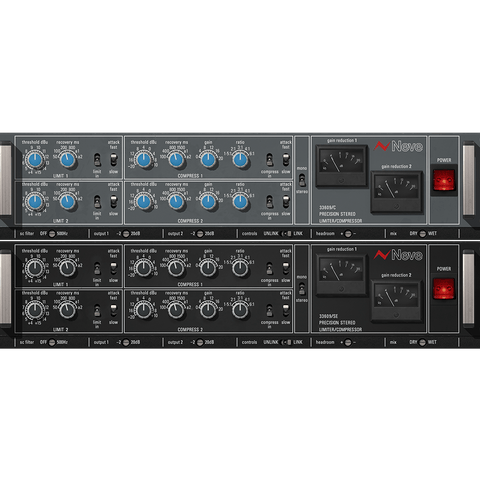The height and width of the screenshot is (480, 480).
Task: Flip the Limit 1 attack fast/slow switch on grey unit
Action: click(x=114, y=160)
